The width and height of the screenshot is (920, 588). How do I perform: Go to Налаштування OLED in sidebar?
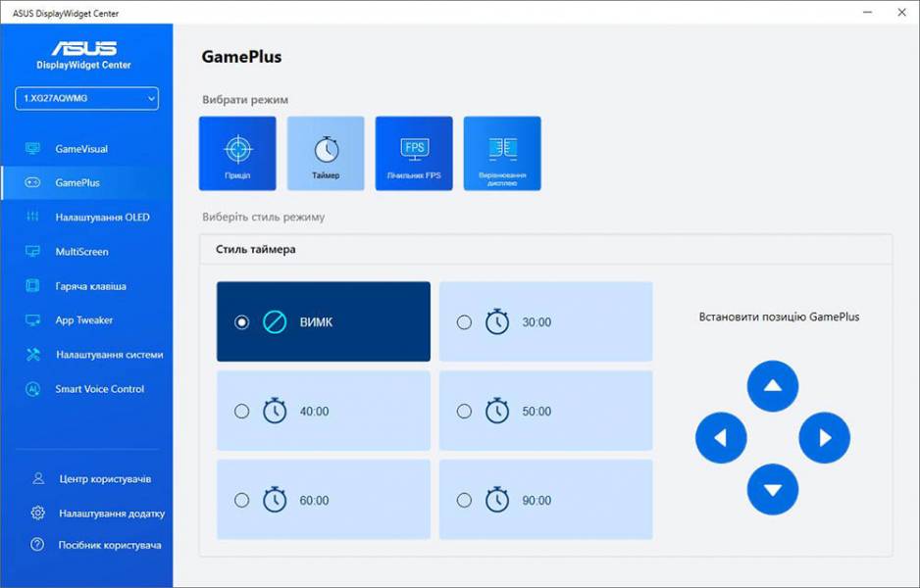(102, 218)
